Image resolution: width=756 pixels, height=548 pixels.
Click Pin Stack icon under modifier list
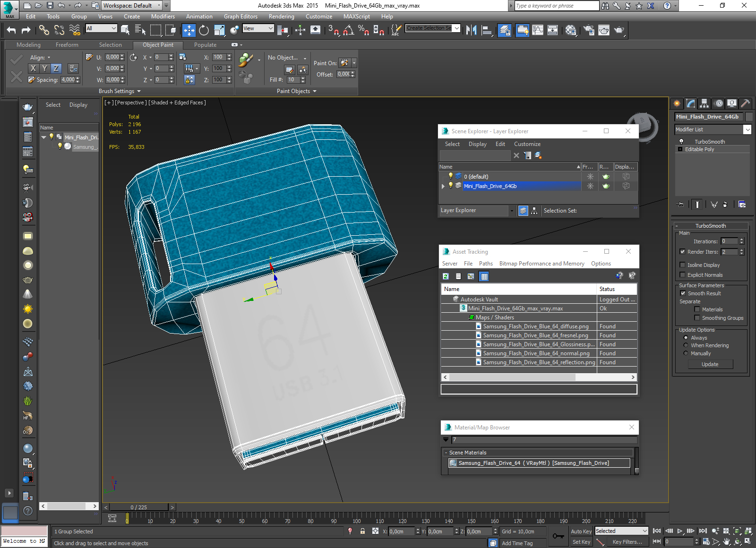click(680, 205)
